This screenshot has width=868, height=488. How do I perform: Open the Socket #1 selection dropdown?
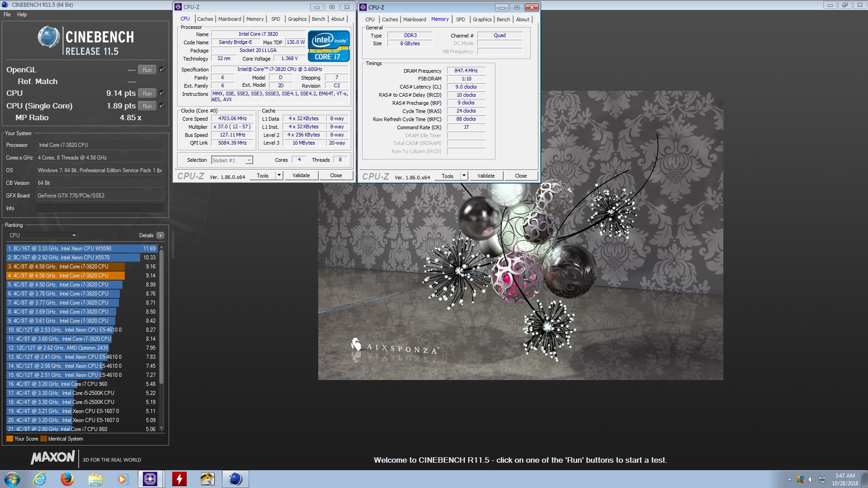232,160
